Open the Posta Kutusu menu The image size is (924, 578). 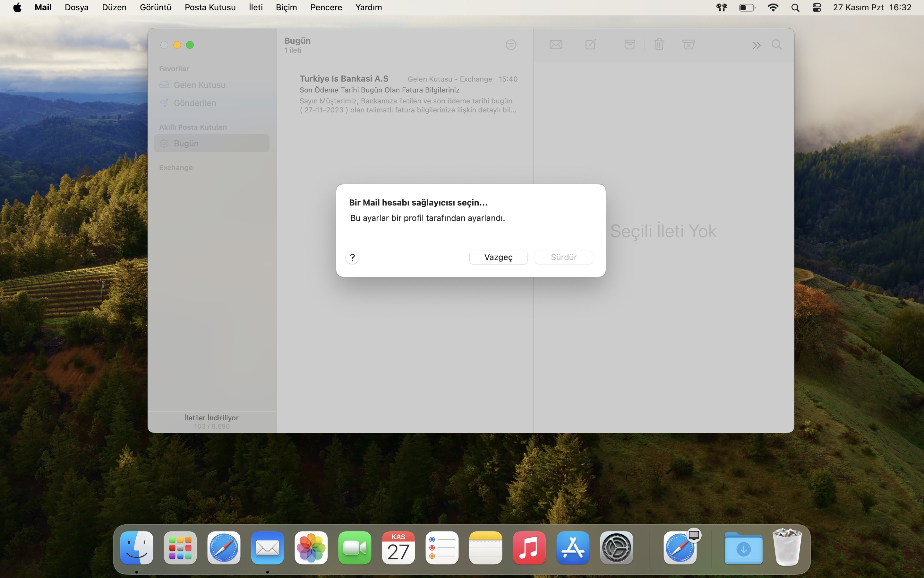tap(210, 7)
